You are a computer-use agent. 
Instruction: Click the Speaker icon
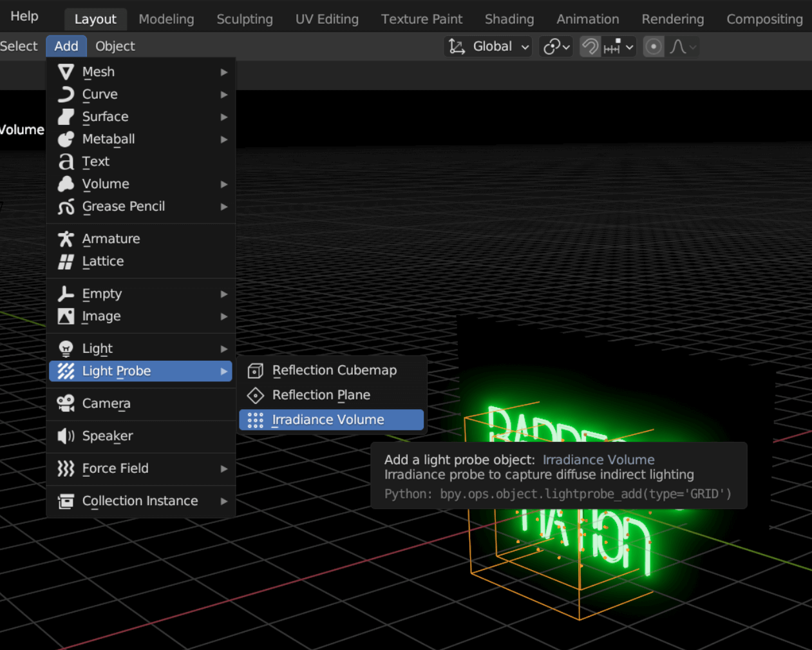pyautogui.click(x=66, y=436)
